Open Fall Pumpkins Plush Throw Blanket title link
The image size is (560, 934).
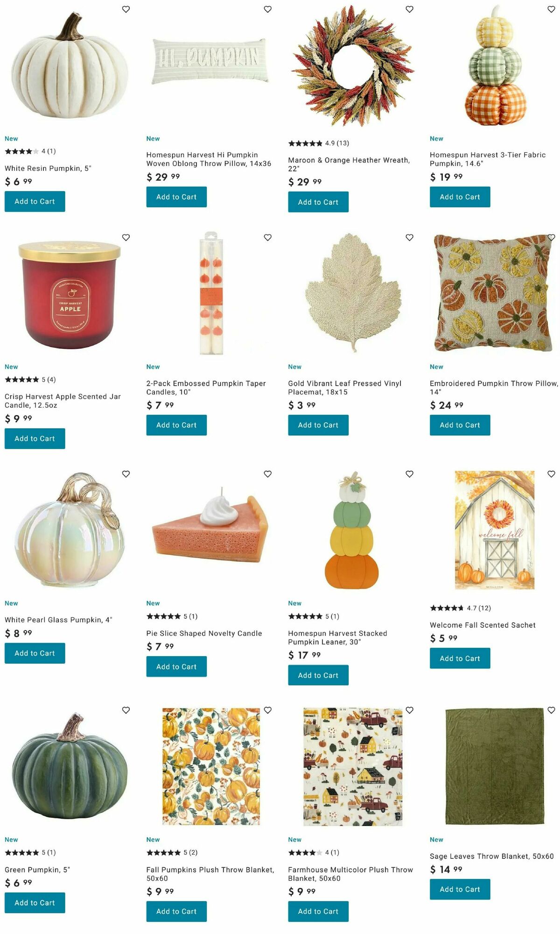point(210,874)
